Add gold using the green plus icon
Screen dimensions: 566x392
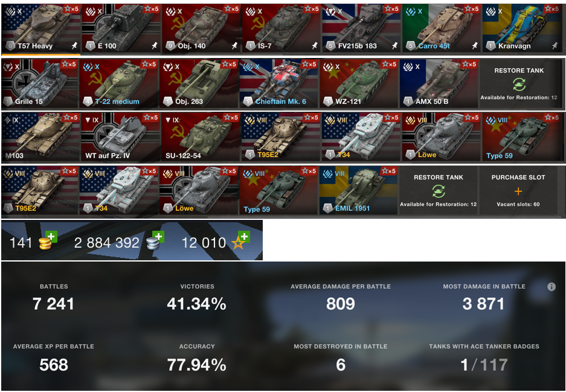coord(51,237)
